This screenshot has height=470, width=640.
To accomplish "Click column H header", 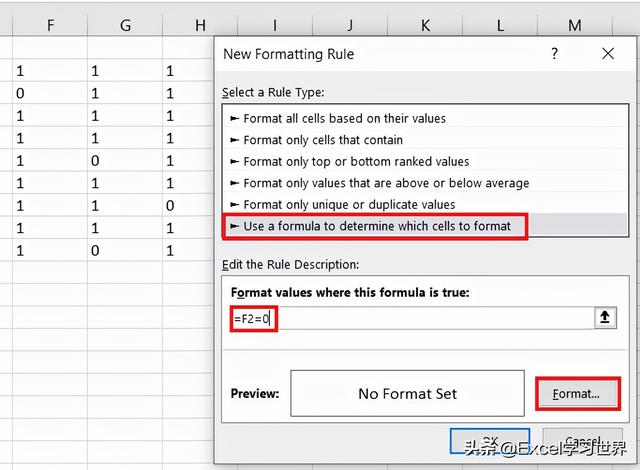I will [200, 25].
